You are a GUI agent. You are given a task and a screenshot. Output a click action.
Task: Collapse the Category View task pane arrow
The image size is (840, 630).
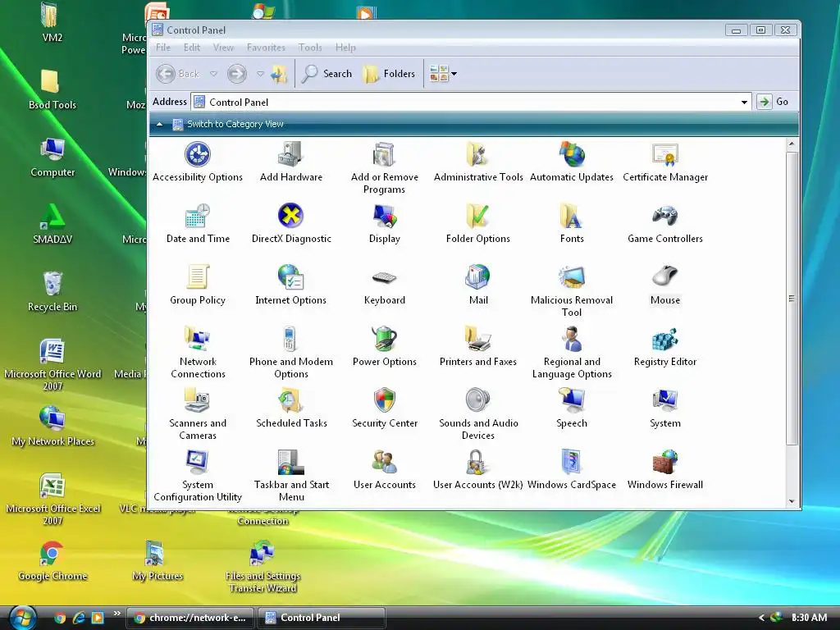point(159,124)
